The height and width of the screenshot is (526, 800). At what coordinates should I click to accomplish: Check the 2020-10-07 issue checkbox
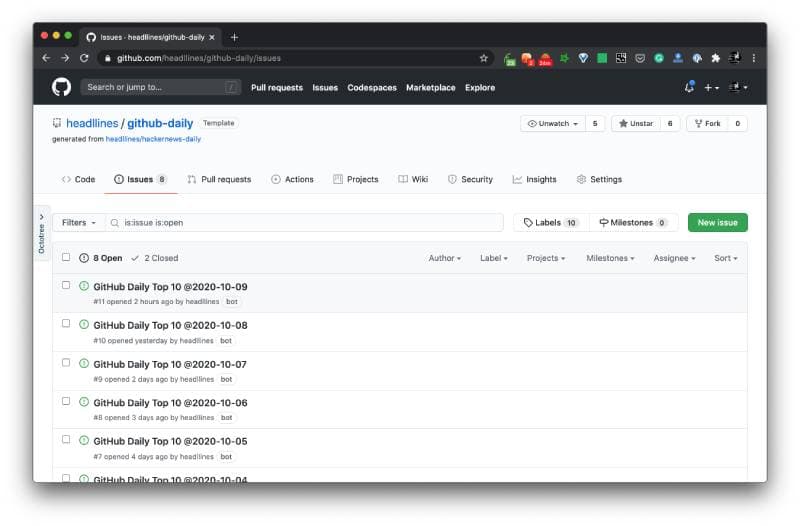click(66, 363)
